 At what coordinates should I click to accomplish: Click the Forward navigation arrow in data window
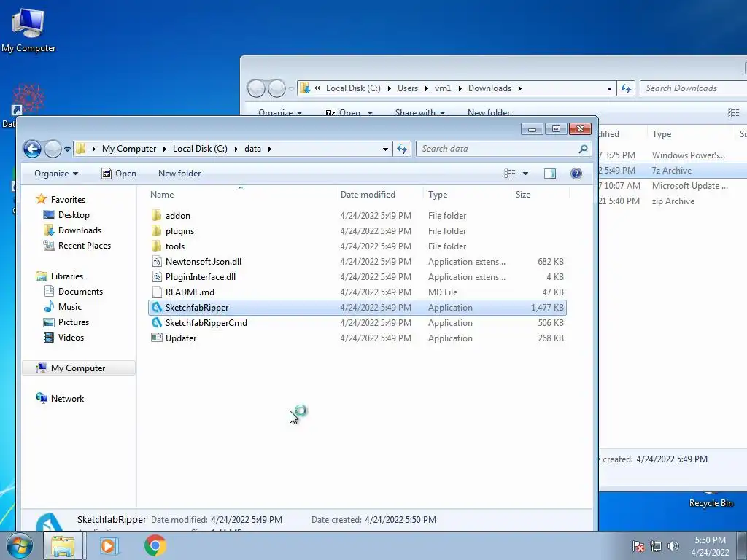coord(53,149)
